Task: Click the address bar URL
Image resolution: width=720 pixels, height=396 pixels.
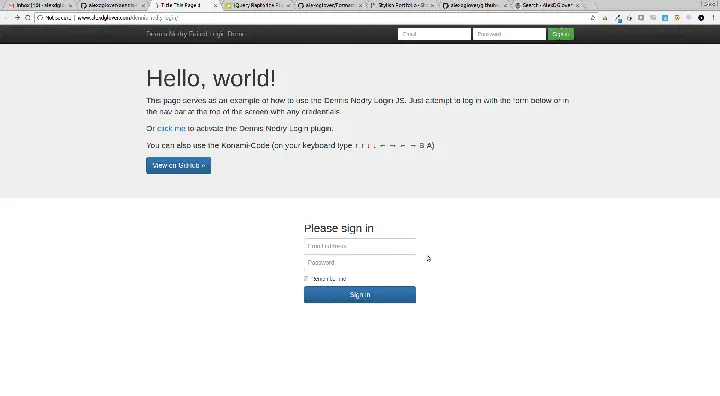Action: coord(127,18)
